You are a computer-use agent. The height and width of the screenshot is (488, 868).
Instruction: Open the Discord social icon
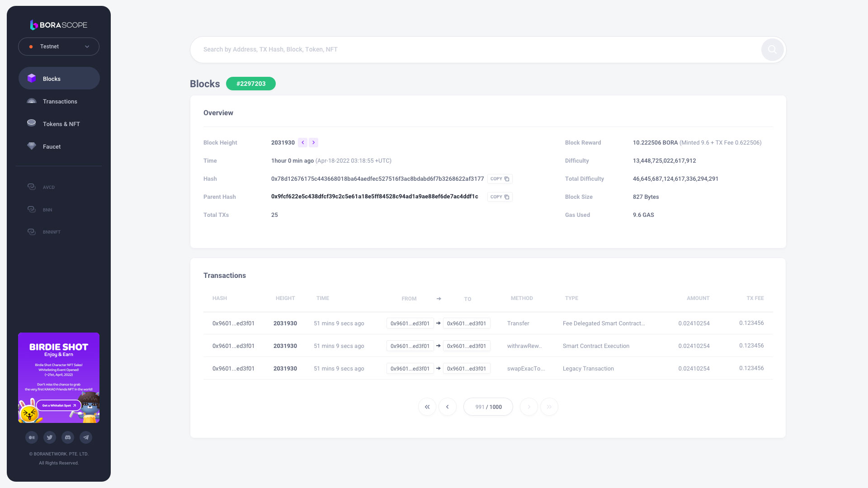tap(68, 437)
